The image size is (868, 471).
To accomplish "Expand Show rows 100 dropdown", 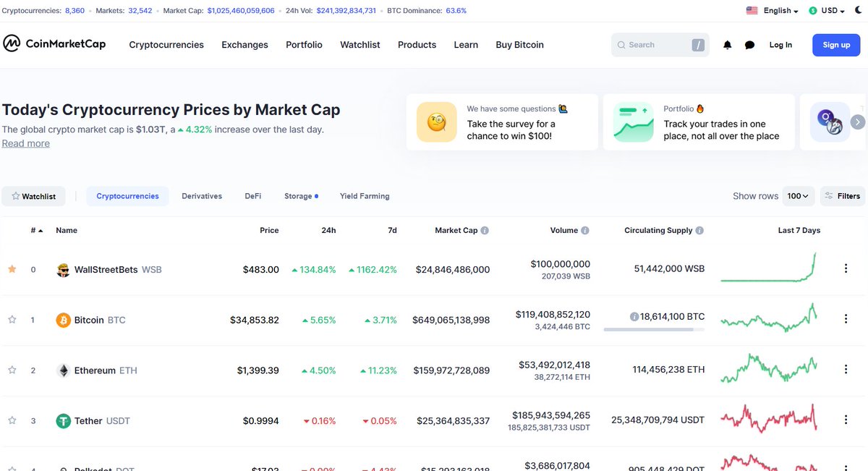I will [799, 196].
